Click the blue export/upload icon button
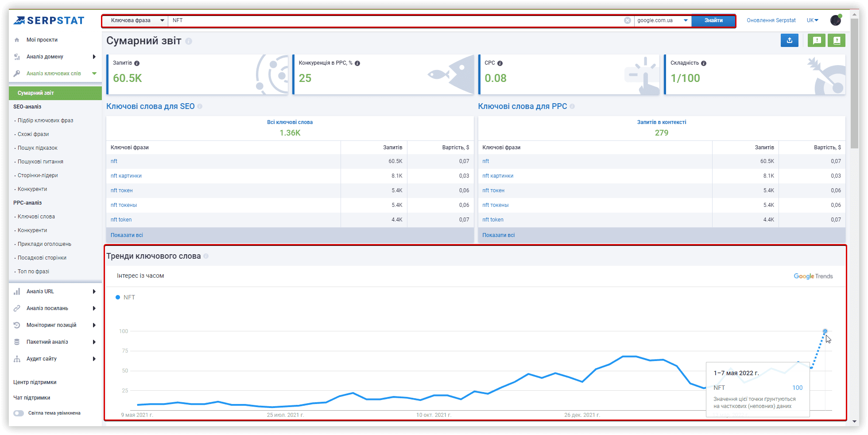868x435 pixels. [789, 40]
